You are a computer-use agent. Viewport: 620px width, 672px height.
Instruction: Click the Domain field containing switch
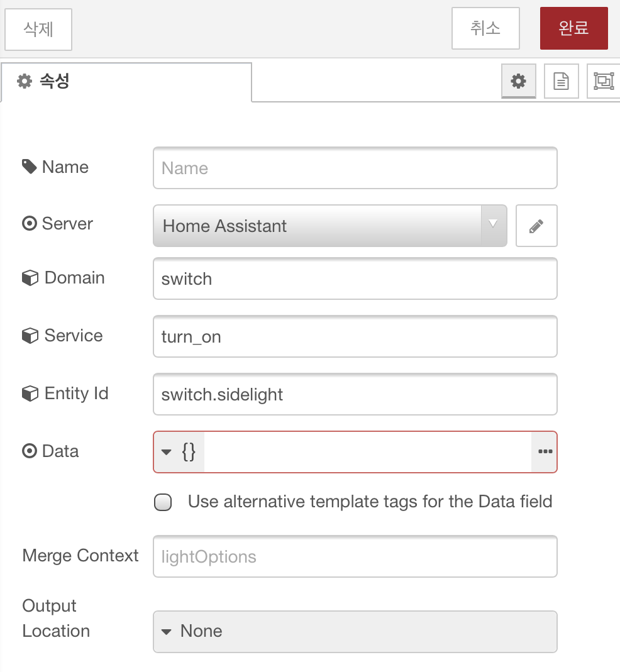pos(355,278)
